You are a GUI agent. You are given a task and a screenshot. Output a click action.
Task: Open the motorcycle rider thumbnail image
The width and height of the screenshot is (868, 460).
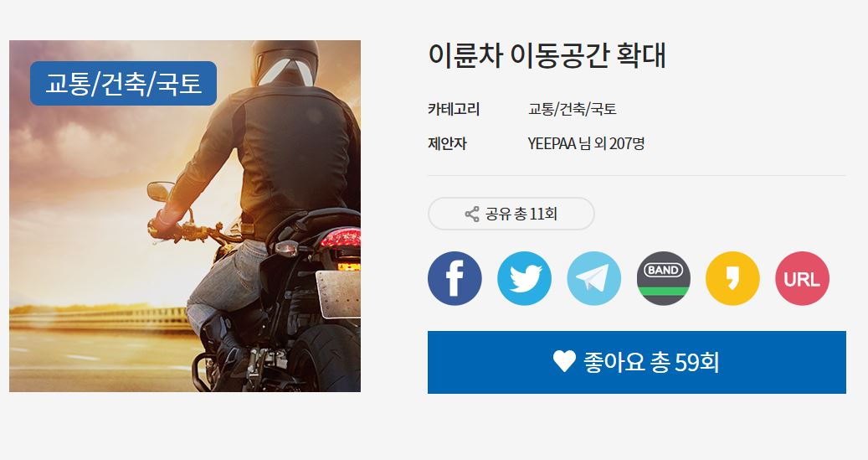(x=185, y=216)
